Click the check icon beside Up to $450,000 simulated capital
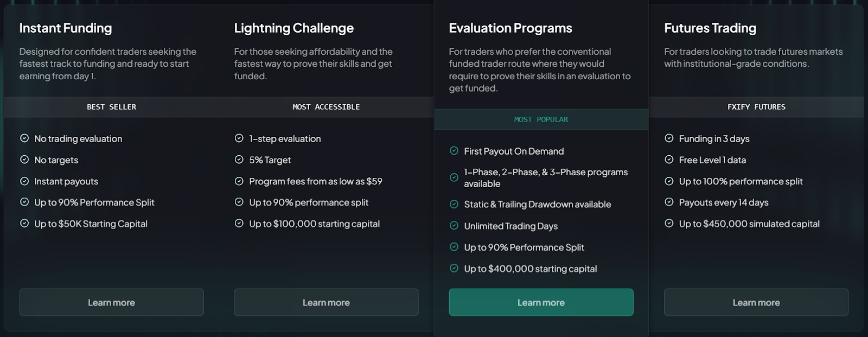Screen dimensions: 868x337 click(x=669, y=223)
